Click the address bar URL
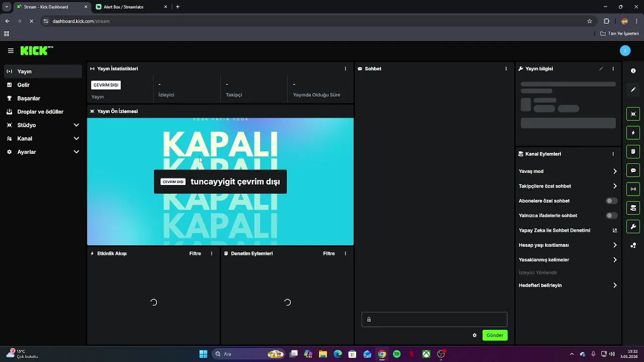 pyautogui.click(x=81, y=21)
